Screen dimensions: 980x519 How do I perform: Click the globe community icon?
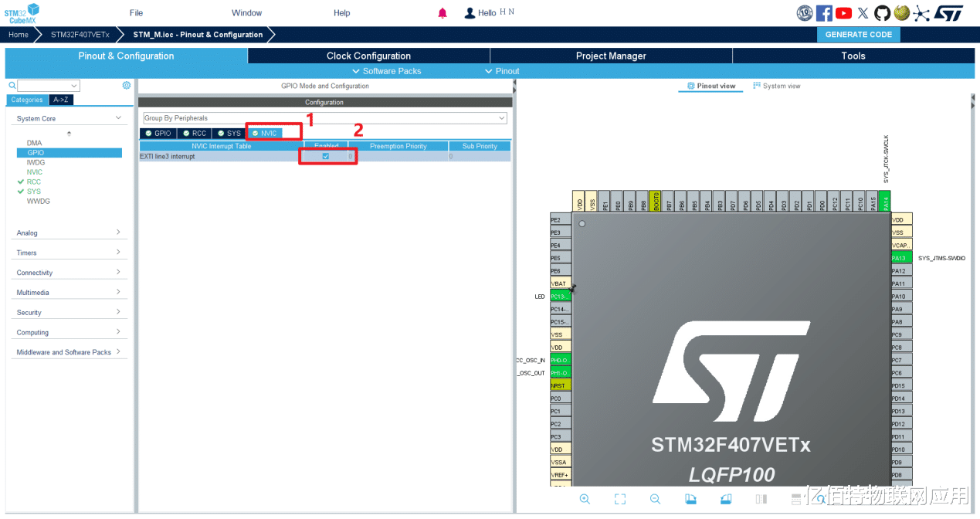901,13
